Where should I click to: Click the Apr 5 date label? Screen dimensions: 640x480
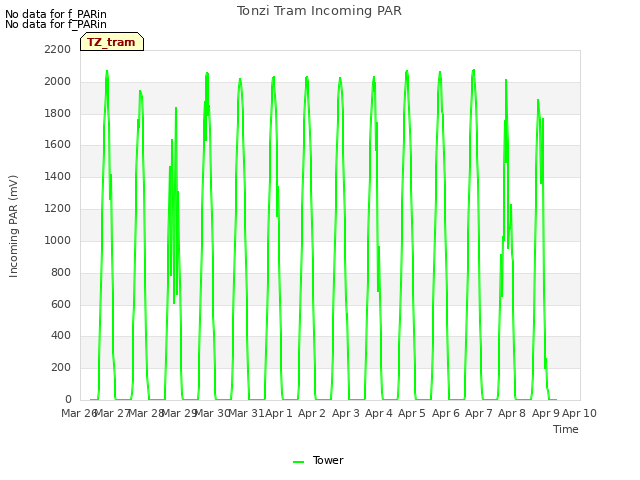(x=412, y=413)
